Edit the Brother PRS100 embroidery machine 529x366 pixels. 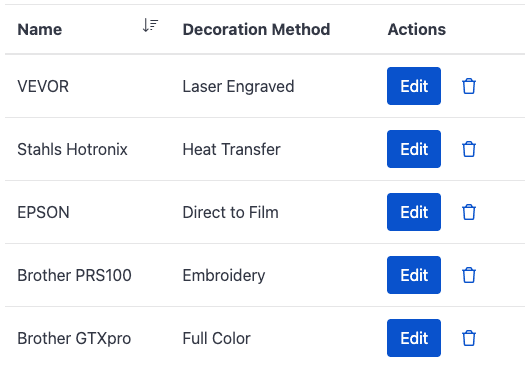[x=414, y=275]
